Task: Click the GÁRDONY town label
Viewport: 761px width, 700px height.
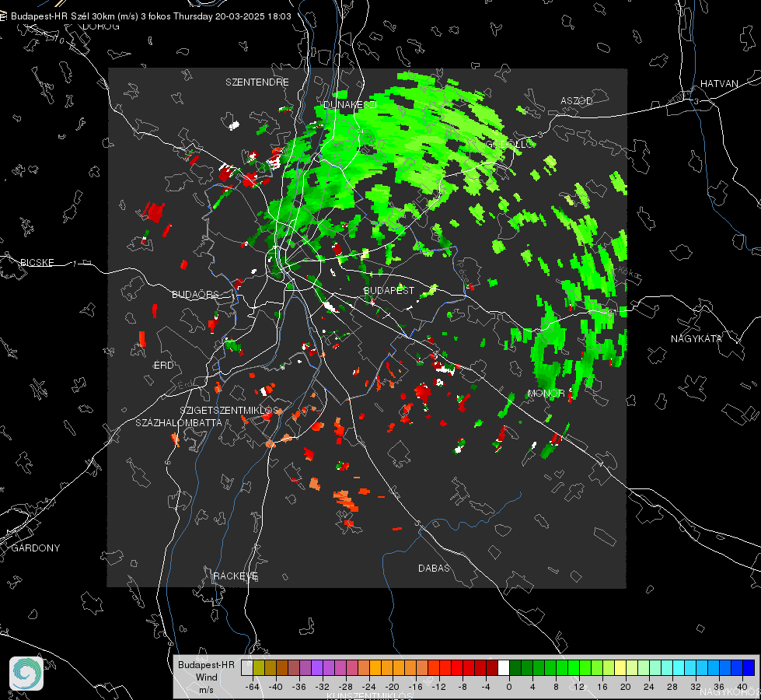Action: 36,548
